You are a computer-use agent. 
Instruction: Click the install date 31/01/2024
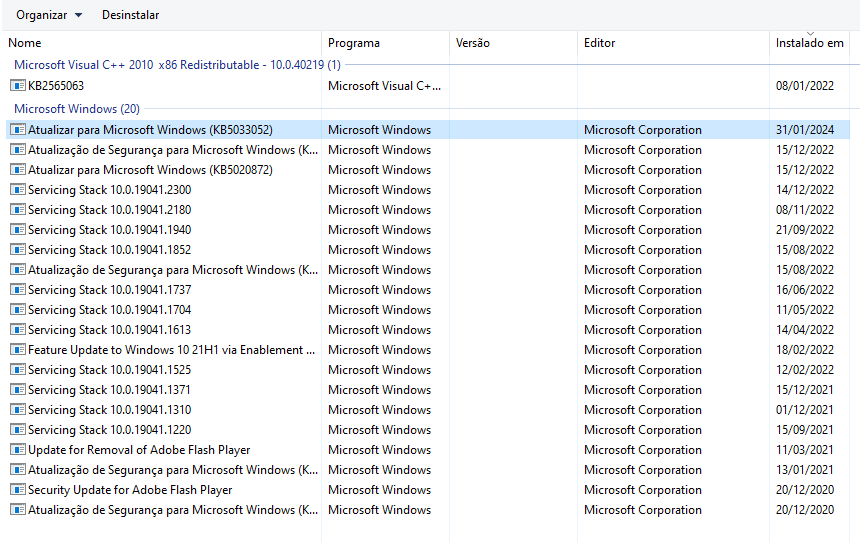click(x=805, y=129)
